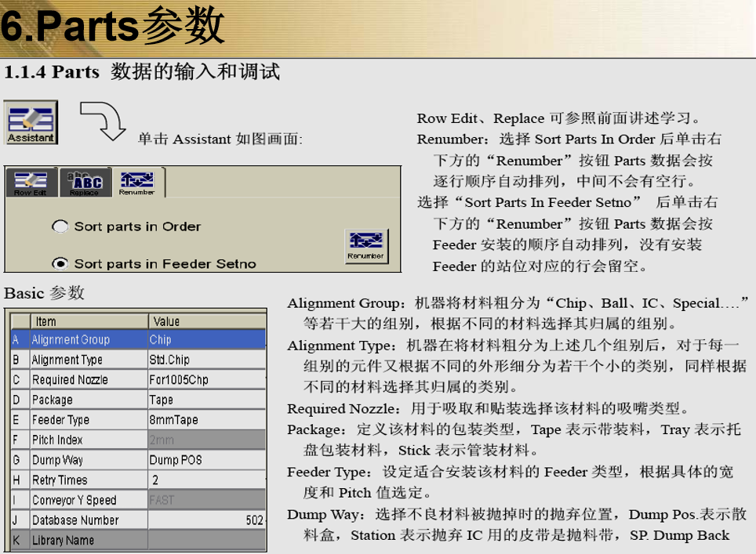Click the Value column header
Screen dimensions: 756x554
tap(205, 321)
